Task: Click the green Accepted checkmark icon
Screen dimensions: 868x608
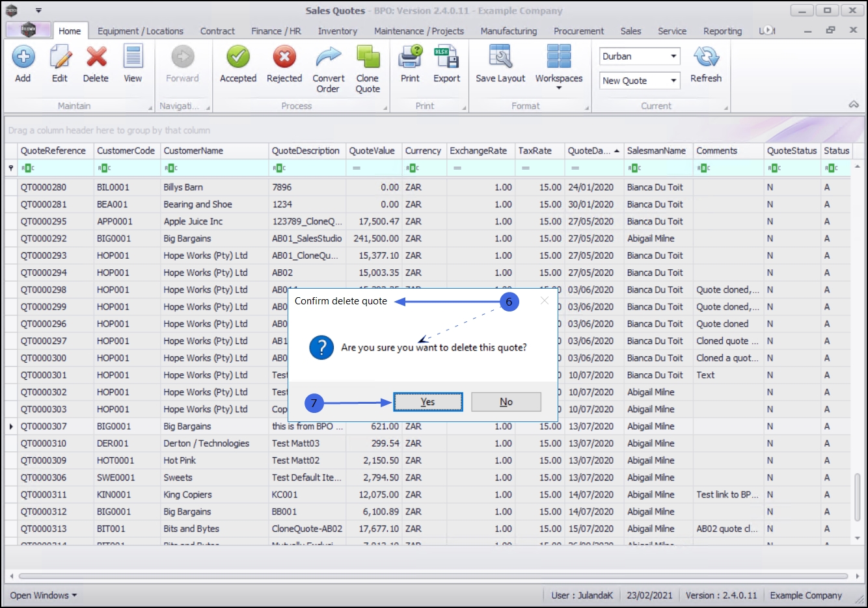Action: [x=238, y=58]
